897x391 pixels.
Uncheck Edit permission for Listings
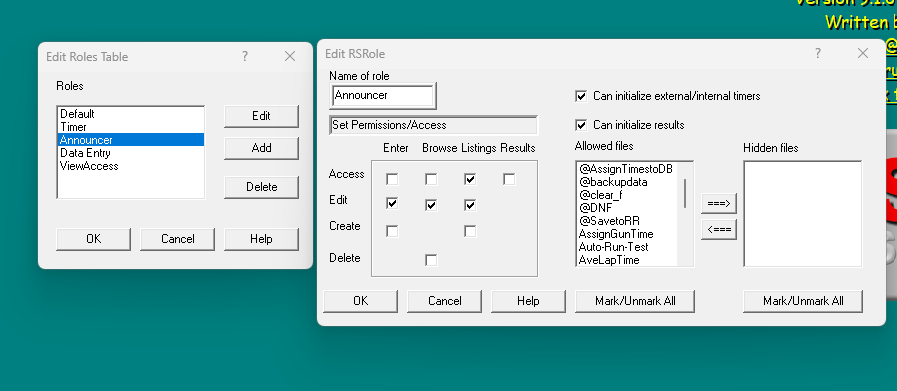(470, 205)
